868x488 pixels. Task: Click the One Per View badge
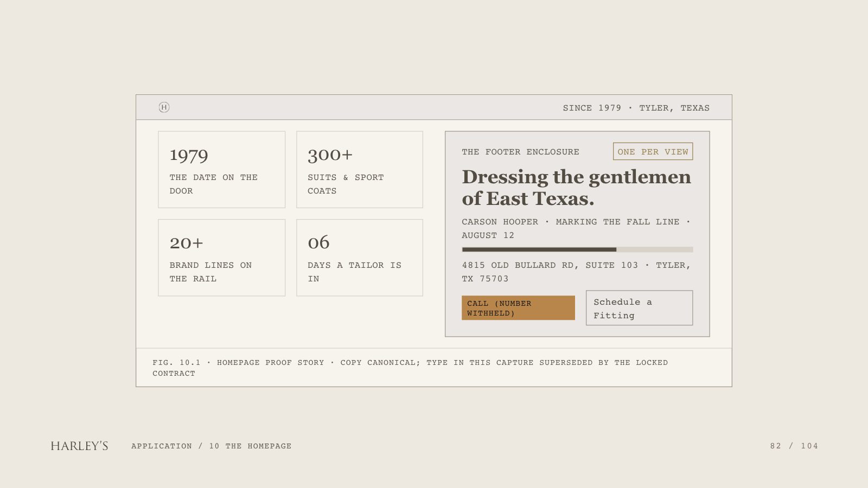653,151
